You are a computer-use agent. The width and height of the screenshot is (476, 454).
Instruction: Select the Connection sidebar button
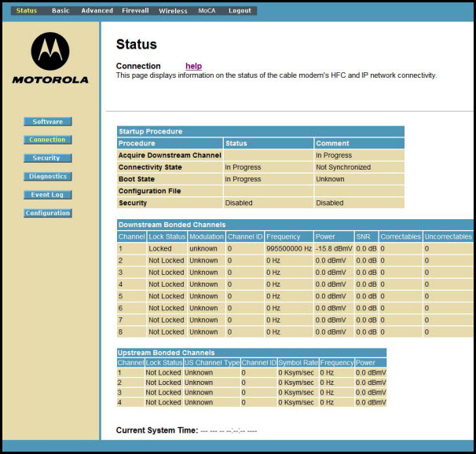(47, 140)
